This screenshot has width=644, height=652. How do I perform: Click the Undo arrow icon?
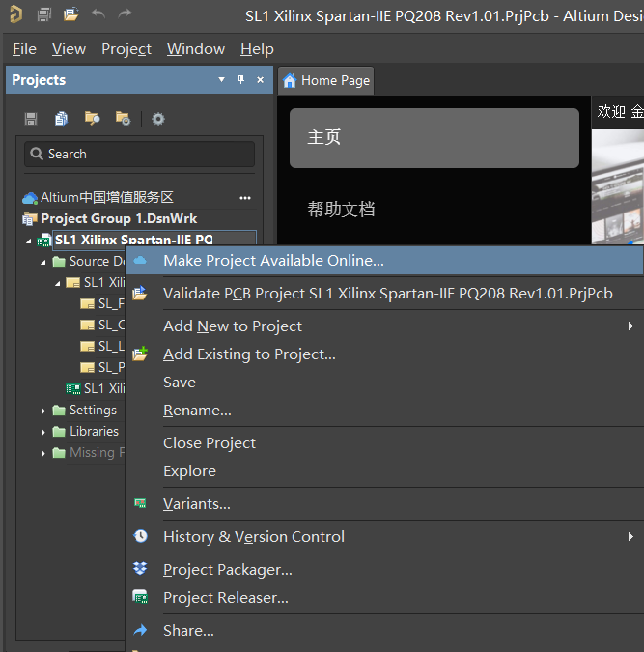pyautogui.click(x=98, y=14)
